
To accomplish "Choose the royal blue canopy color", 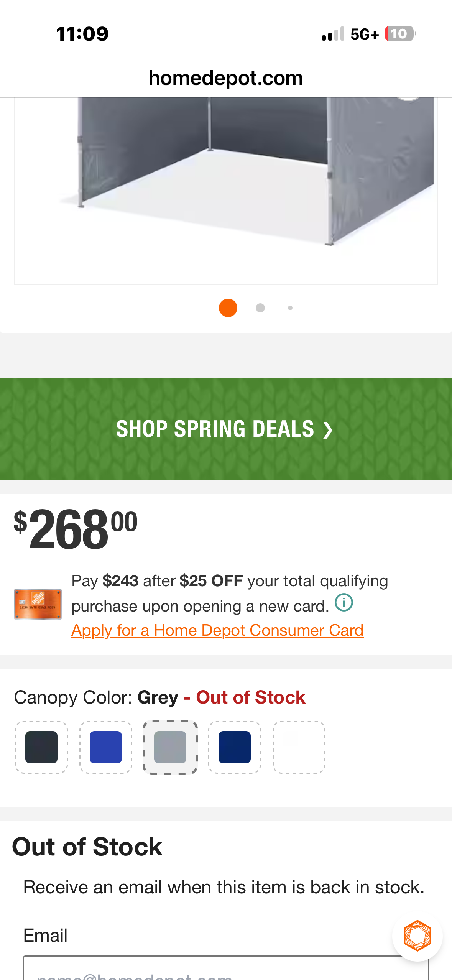I will (106, 747).
